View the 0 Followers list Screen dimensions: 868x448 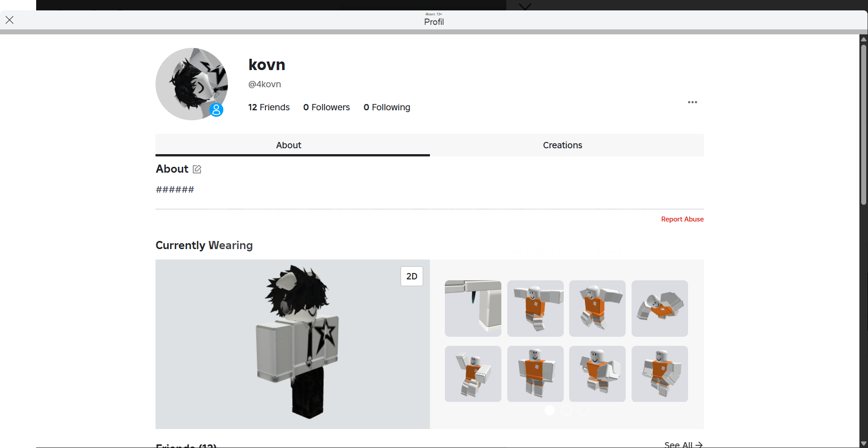[x=326, y=107]
